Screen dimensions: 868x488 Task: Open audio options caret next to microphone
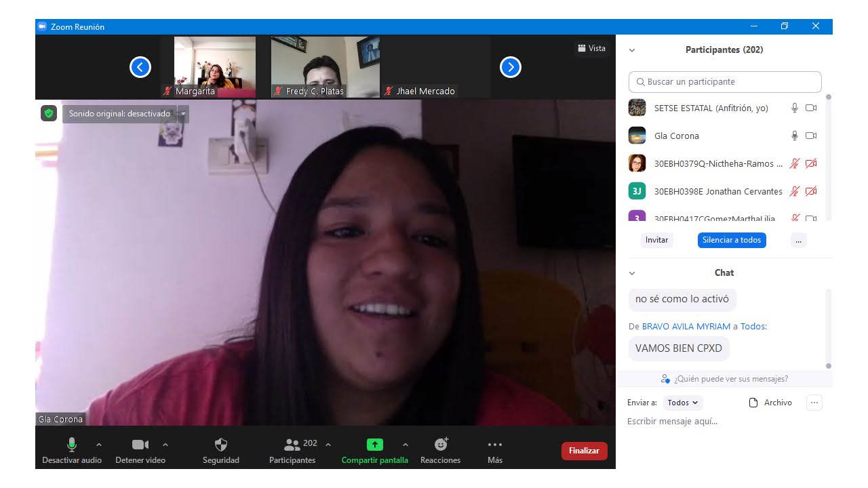pos(99,445)
